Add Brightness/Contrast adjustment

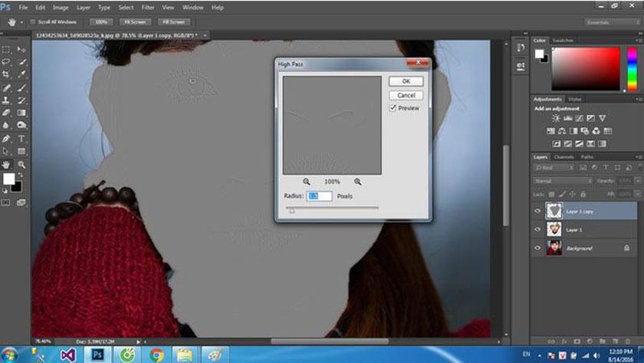tap(556, 118)
